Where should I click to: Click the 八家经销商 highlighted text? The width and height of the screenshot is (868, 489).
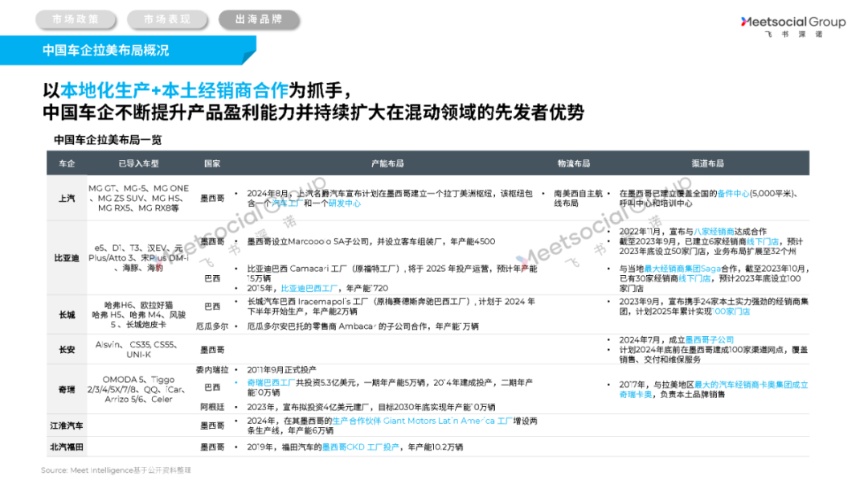[714, 232]
